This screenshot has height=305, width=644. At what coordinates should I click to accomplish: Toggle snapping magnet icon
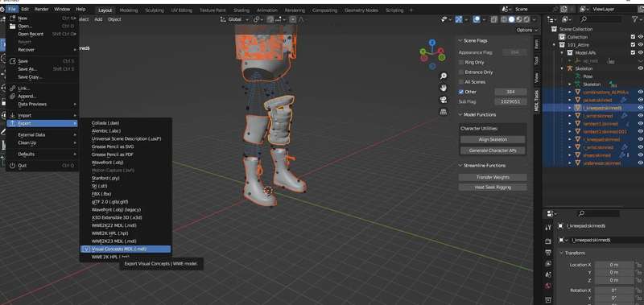coord(270,19)
